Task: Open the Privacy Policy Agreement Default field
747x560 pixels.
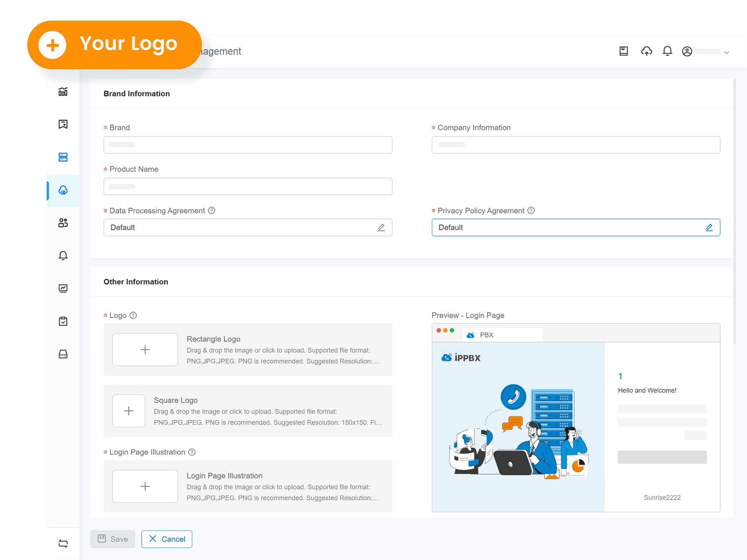Action: pyautogui.click(x=576, y=227)
